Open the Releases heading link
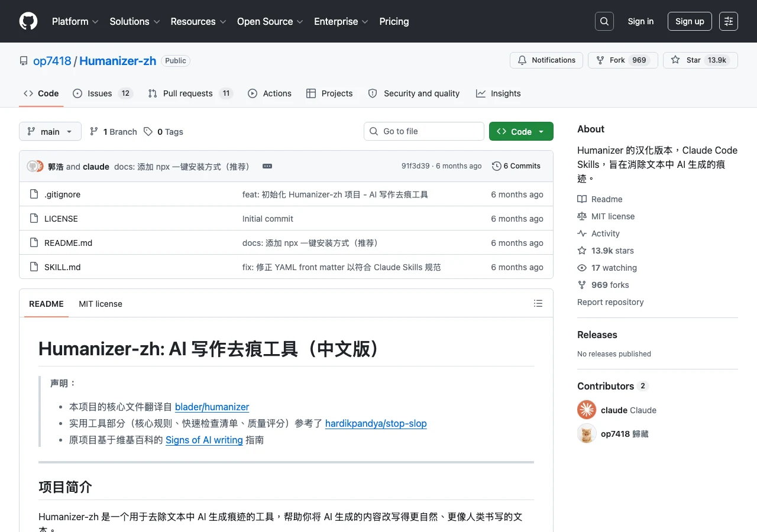The height and width of the screenshot is (532, 757). click(597, 335)
